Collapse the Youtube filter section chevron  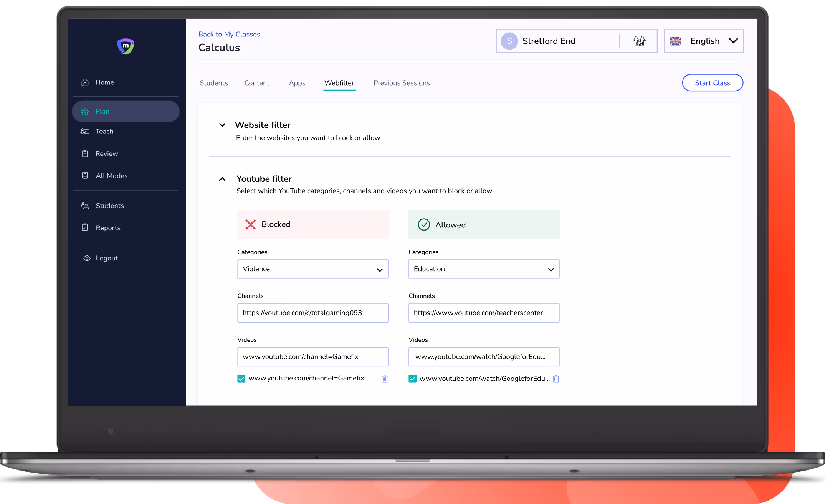point(222,179)
